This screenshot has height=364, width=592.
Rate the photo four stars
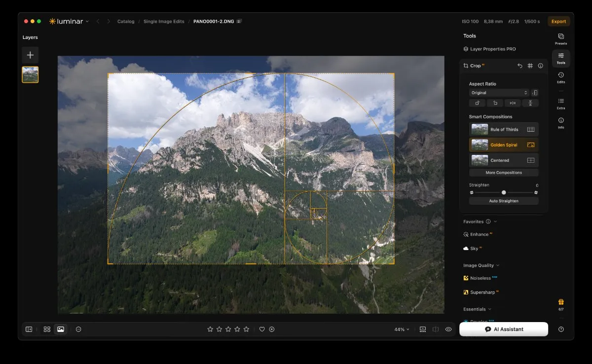pyautogui.click(x=237, y=329)
